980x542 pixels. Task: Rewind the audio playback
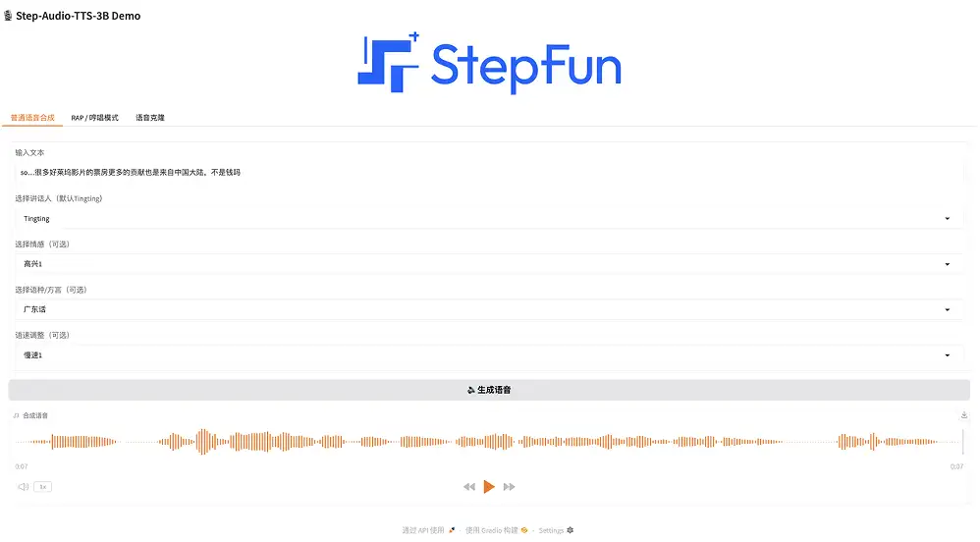point(468,486)
